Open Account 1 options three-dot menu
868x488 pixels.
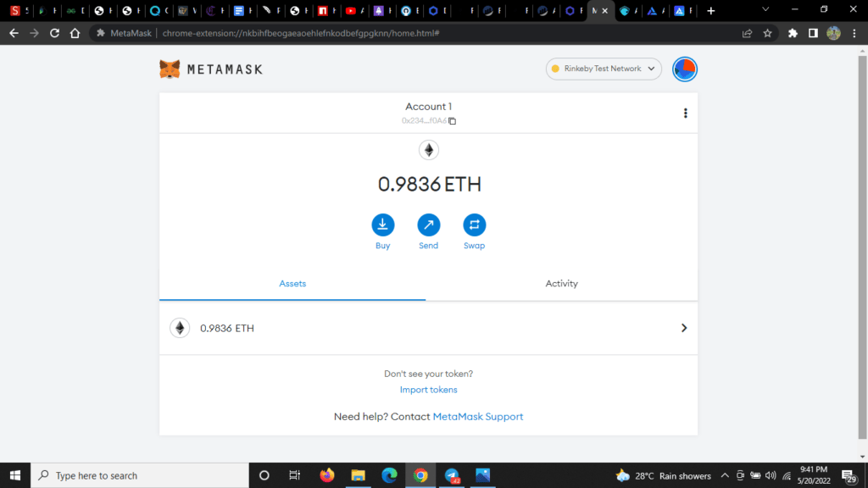coord(685,113)
